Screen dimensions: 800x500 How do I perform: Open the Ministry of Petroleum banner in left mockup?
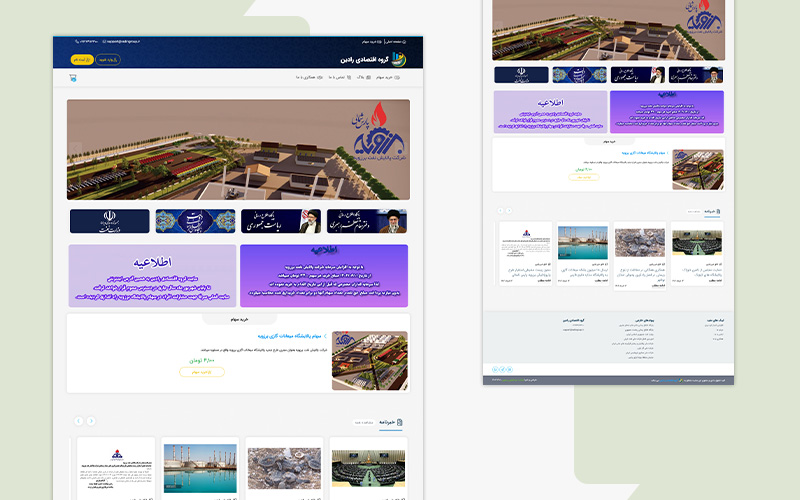(110, 221)
